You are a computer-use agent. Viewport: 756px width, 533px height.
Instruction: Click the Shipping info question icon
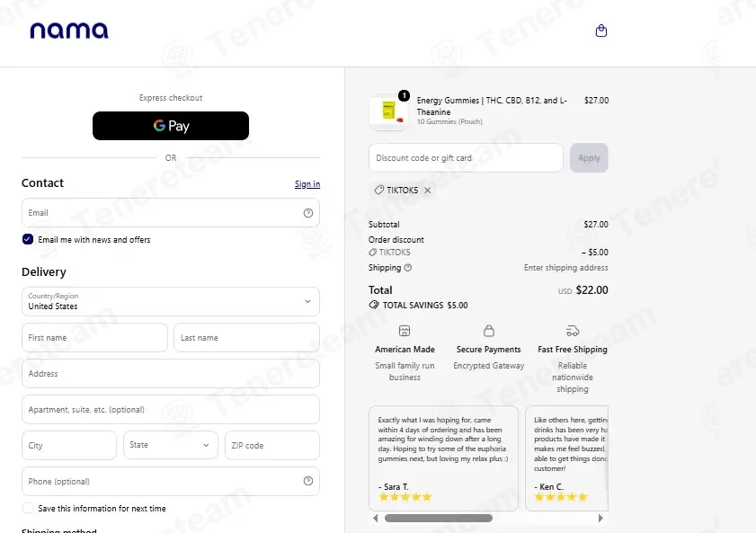click(x=408, y=268)
